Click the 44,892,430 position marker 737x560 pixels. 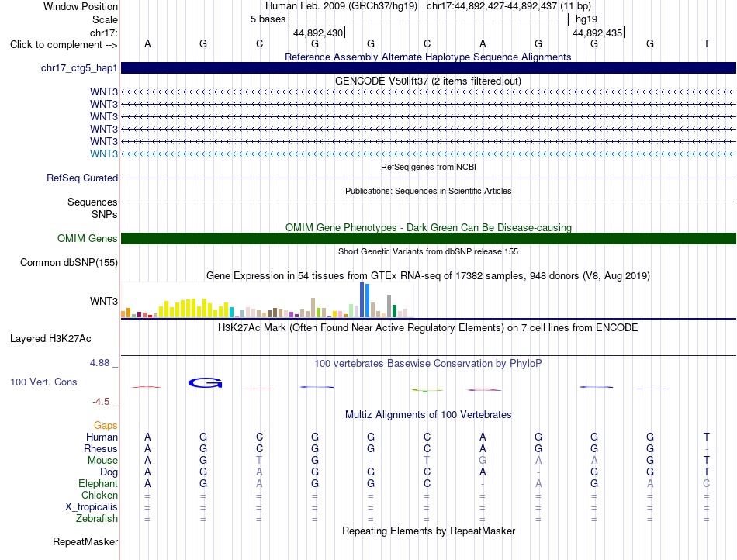318,33
